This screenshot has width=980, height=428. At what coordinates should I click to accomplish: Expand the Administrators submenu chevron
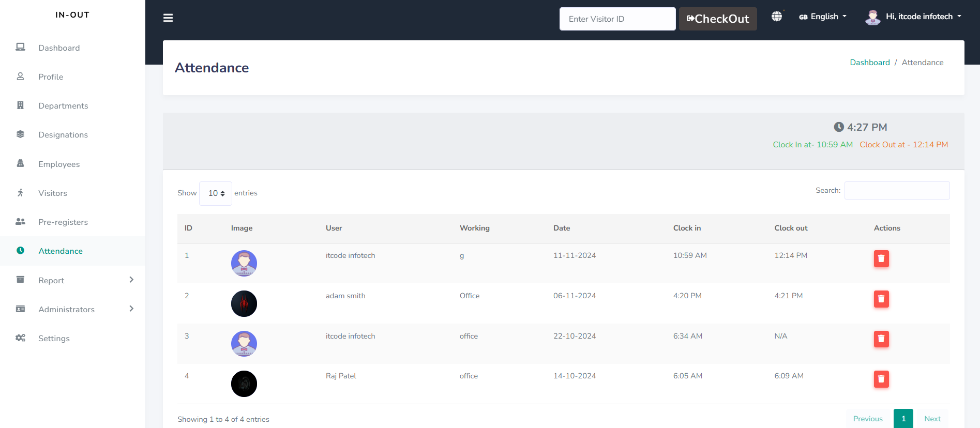(131, 309)
